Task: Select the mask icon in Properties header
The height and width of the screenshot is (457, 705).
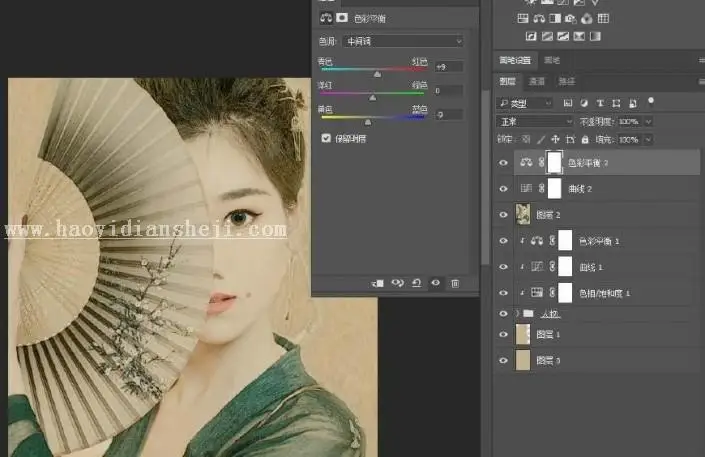Action: pos(342,18)
